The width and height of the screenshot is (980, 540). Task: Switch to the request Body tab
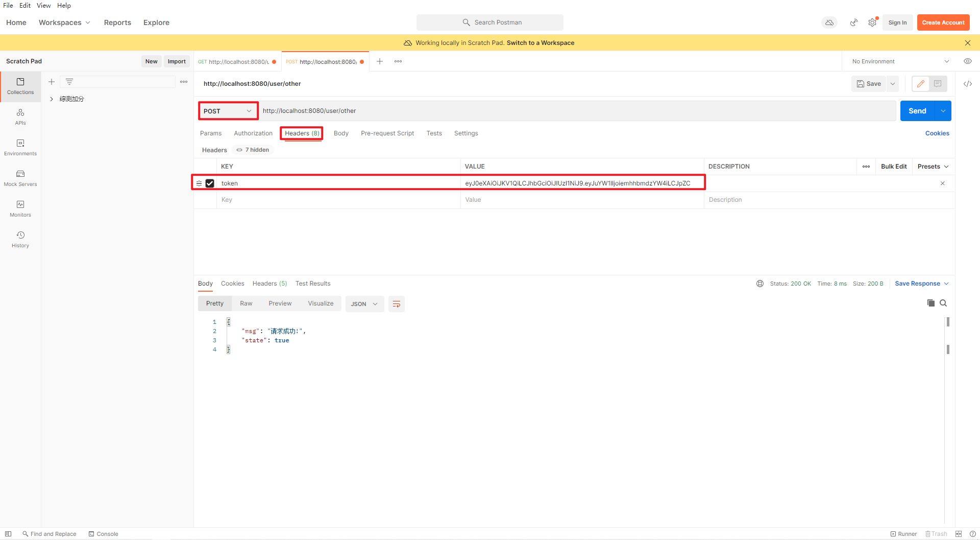click(341, 133)
